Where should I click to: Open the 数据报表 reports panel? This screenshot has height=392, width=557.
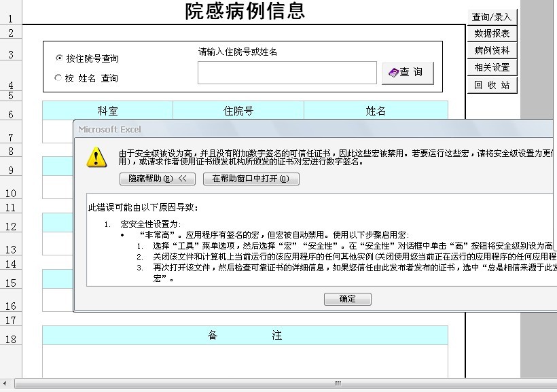(x=492, y=33)
